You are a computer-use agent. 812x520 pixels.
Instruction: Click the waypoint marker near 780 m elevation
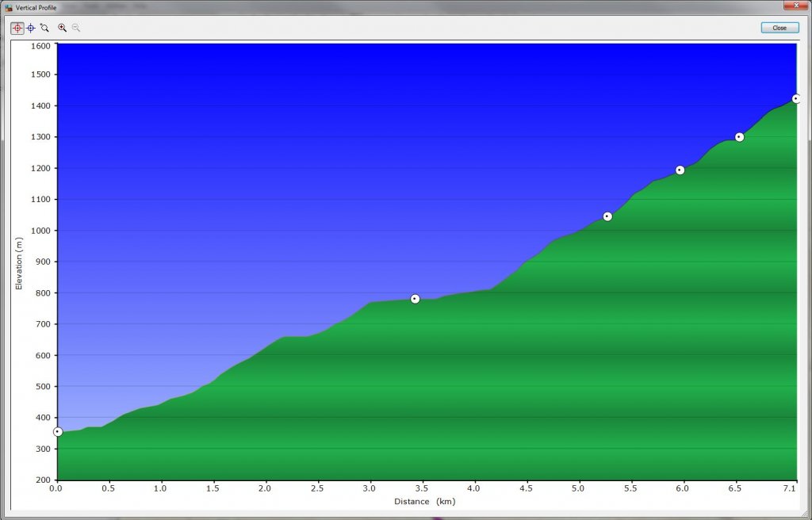tap(416, 299)
